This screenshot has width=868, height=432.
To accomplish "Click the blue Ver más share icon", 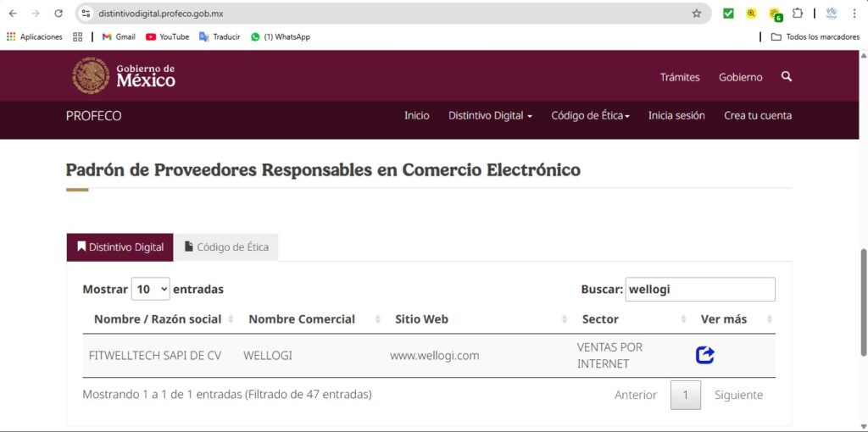I will 704,355.
